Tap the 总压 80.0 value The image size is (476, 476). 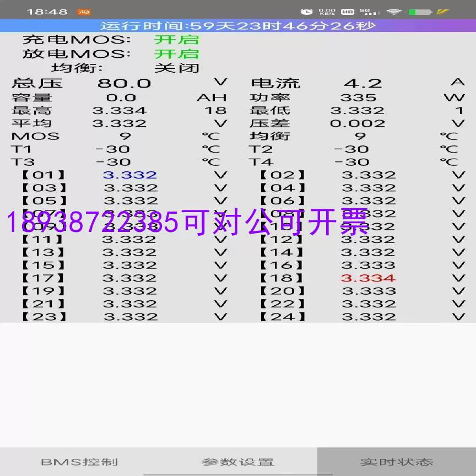[124, 83]
